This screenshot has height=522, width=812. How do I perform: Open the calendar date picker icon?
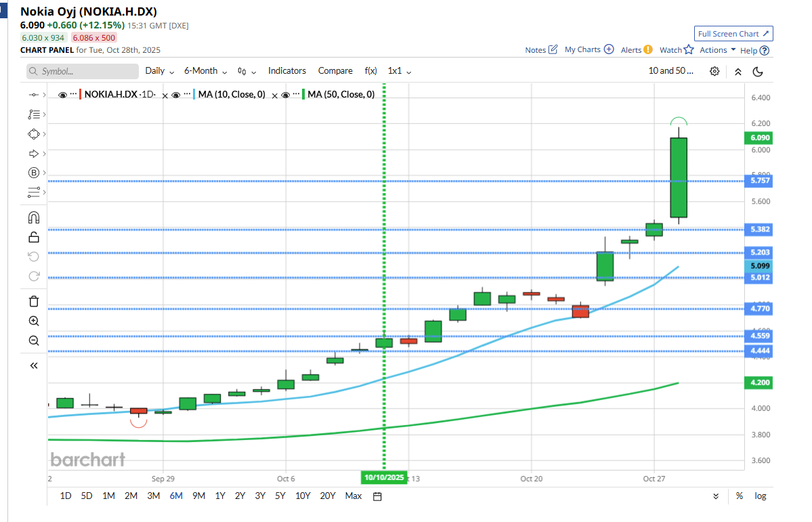[x=378, y=496]
